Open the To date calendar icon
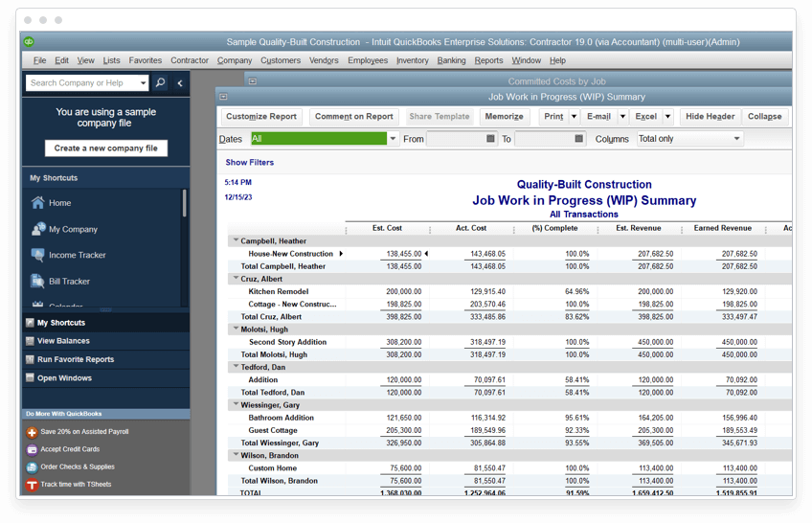The width and height of the screenshot is (812, 523). tap(579, 138)
